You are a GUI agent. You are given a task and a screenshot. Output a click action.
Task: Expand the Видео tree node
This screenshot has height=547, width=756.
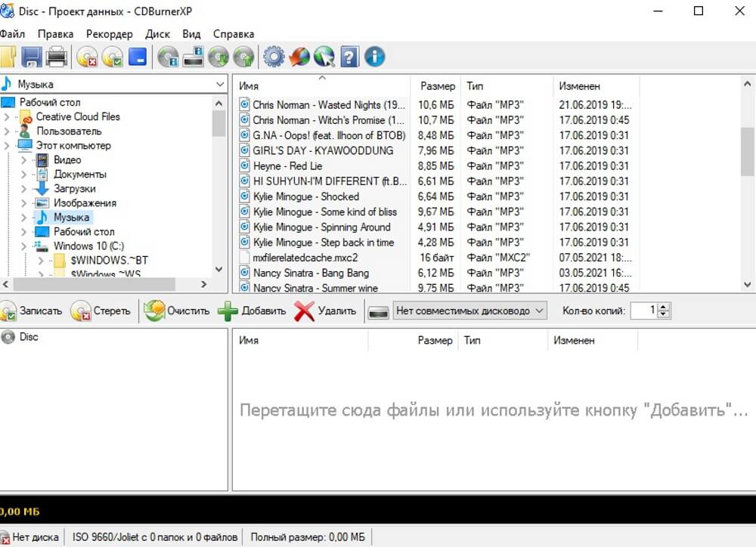click(x=23, y=160)
